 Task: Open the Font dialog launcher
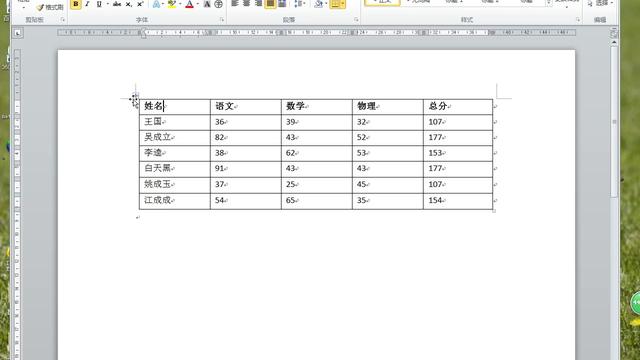click(222, 20)
